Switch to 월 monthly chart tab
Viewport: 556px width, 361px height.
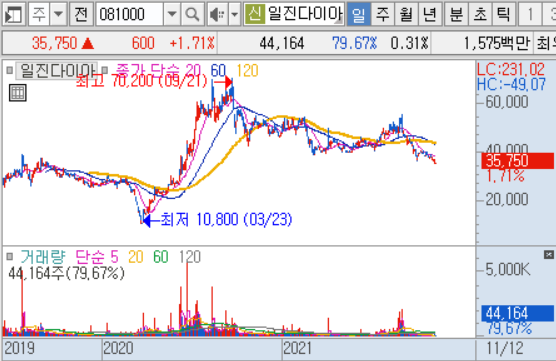point(406,15)
